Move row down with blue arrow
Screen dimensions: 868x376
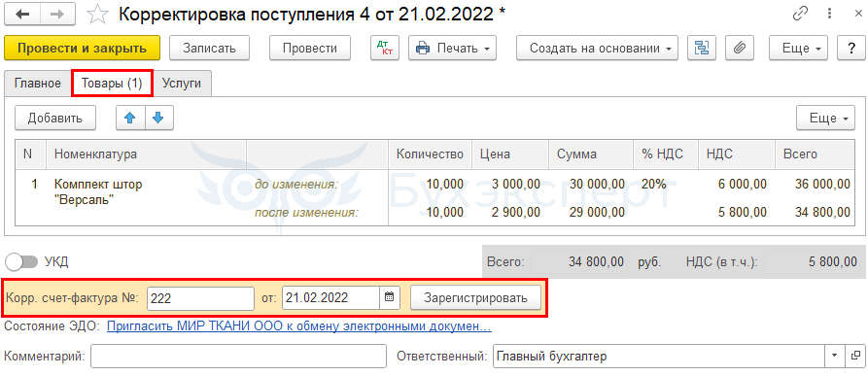[159, 118]
